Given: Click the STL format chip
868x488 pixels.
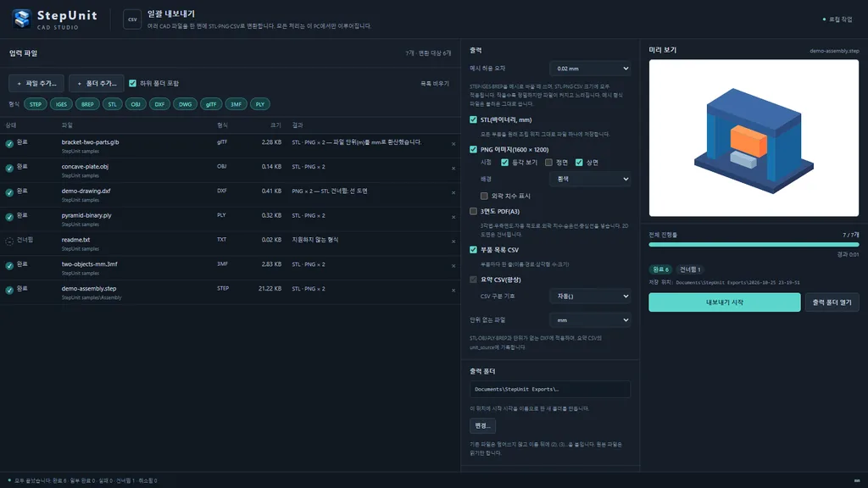Looking at the screenshot, I should 113,104.
